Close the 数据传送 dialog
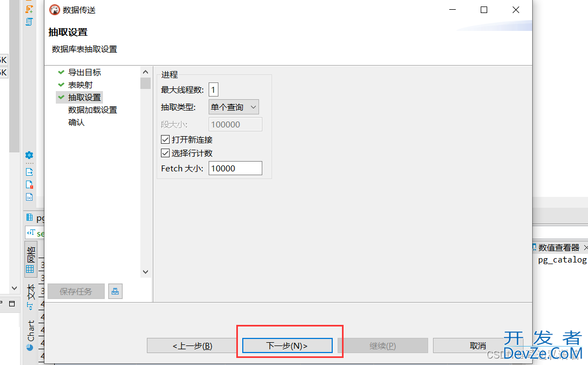 click(516, 10)
